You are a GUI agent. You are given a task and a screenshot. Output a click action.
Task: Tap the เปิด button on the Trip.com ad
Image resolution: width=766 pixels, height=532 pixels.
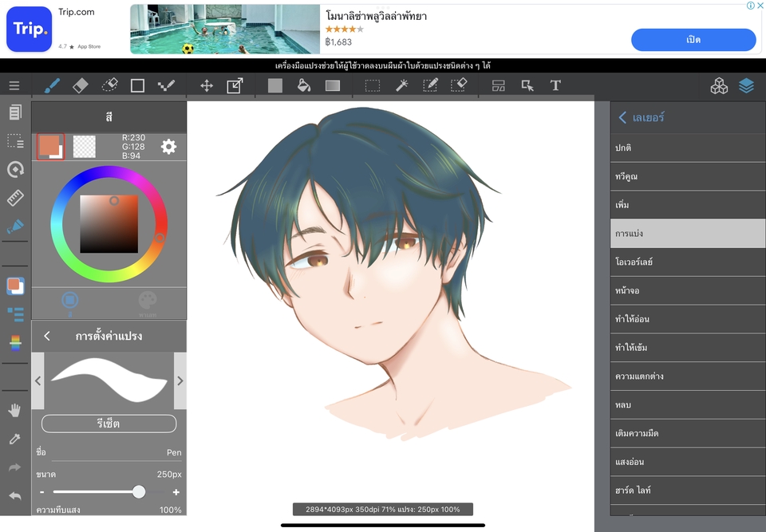point(693,40)
